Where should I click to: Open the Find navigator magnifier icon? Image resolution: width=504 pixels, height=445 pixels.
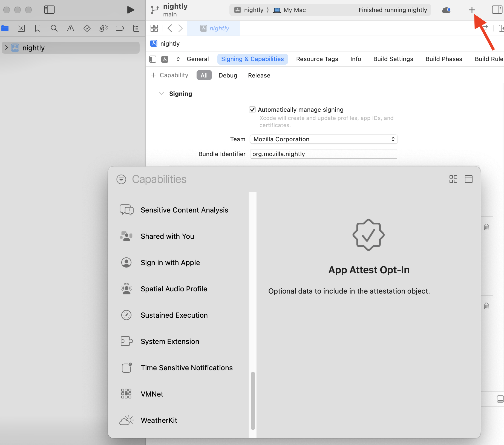pos(54,28)
